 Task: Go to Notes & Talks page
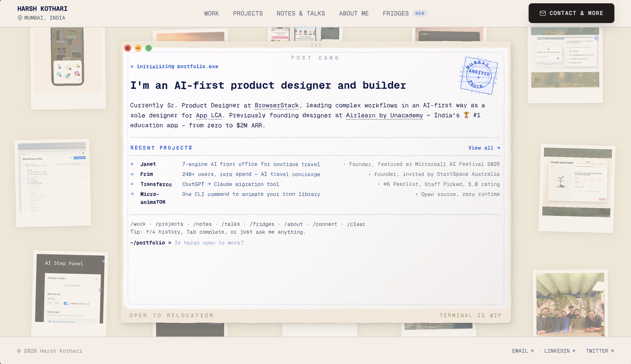301,13
